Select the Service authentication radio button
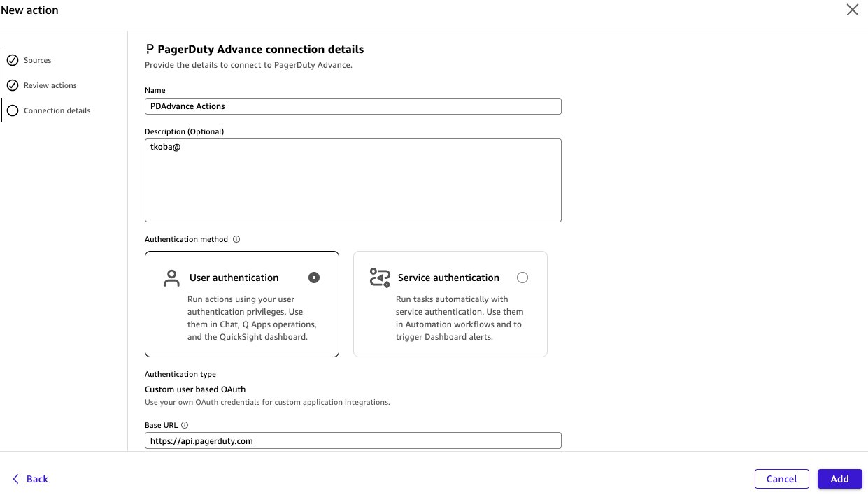The width and height of the screenshot is (868, 495). coord(522,277)
